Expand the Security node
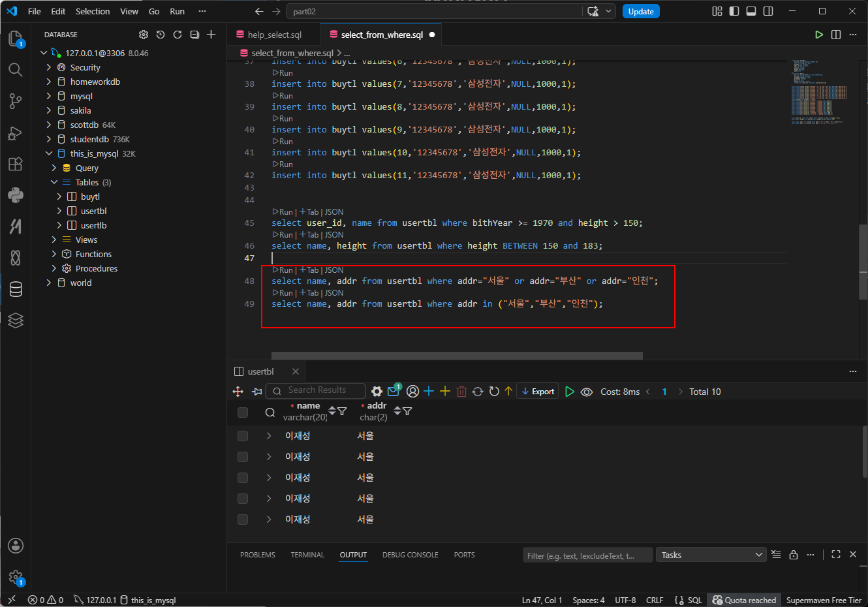 pyautogui.click(x=49, y=67)
